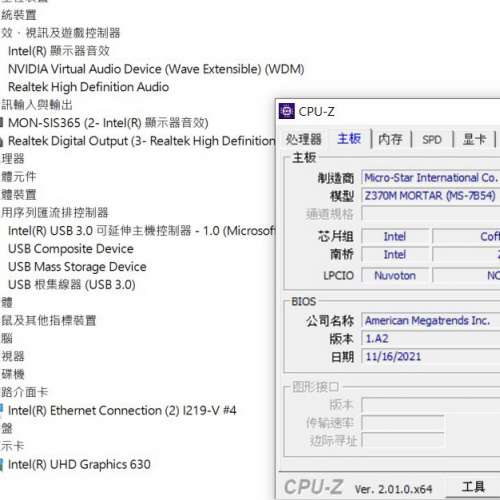Select Intel(R) Ethernet Connection I219-V #4
Image resolution: width=500 pixels, height=500 pixels.
click(122, 410)
